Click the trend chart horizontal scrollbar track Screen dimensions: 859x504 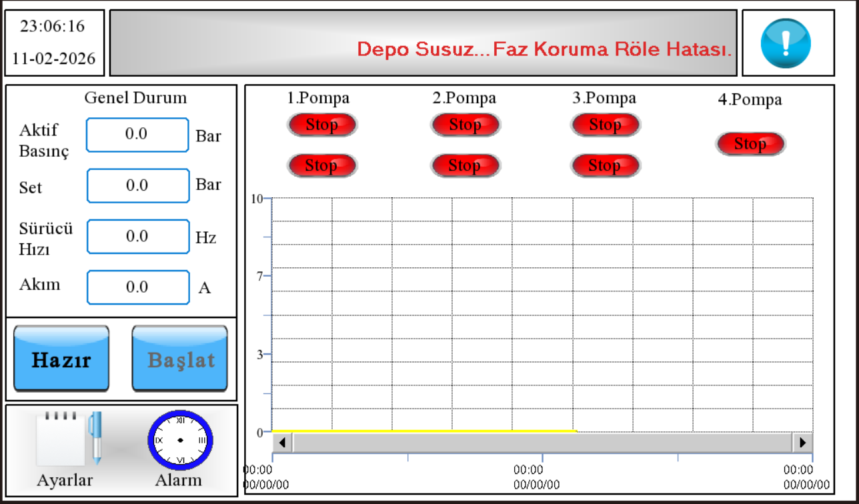click(542, 443)
